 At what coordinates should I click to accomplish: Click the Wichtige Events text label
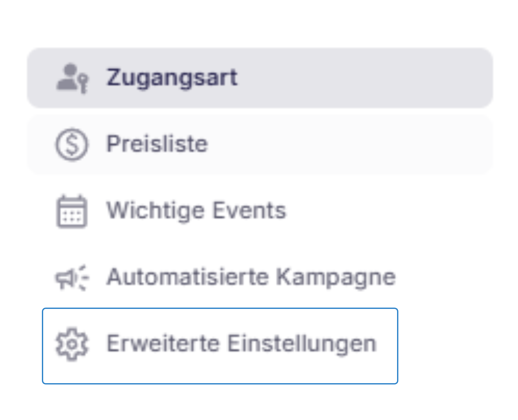click(196, 210)
